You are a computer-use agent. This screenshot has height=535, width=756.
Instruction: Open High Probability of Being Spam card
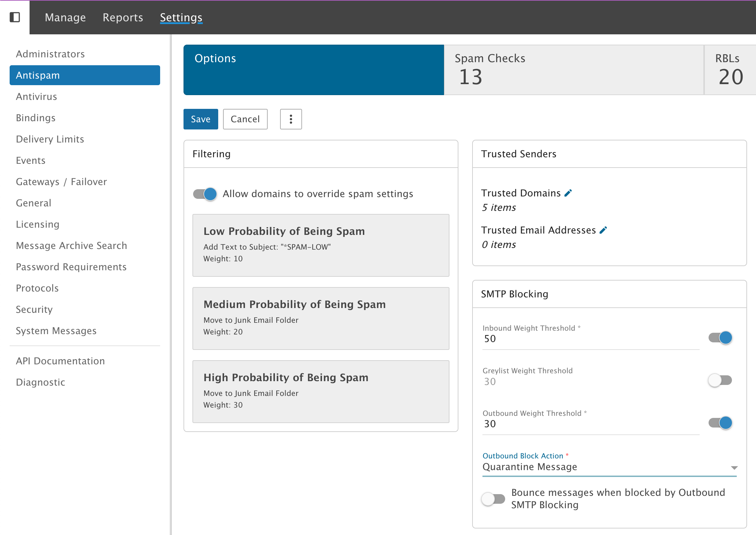click(321, 391)
